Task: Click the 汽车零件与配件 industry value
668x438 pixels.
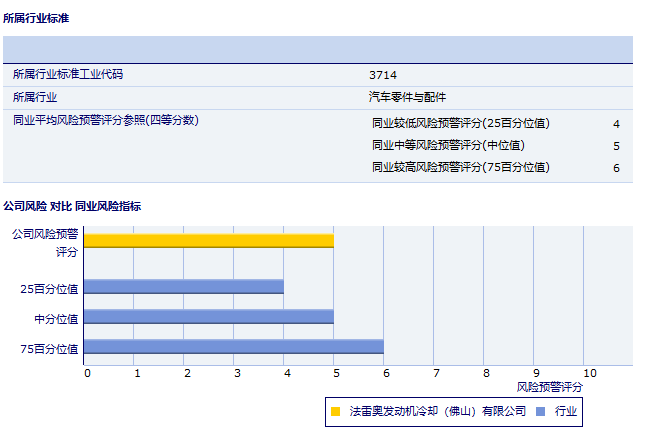Action: tap(407, 98)
